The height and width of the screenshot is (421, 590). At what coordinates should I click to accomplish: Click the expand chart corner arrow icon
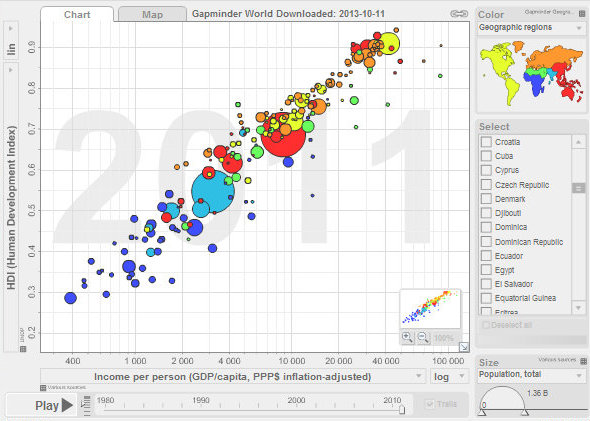click(x=464, y=347)
